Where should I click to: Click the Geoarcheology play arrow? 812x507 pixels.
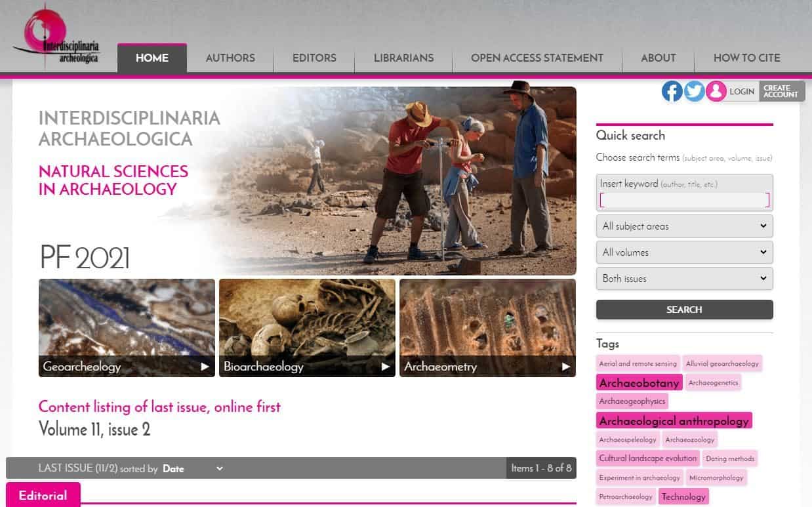click(205, 367)
